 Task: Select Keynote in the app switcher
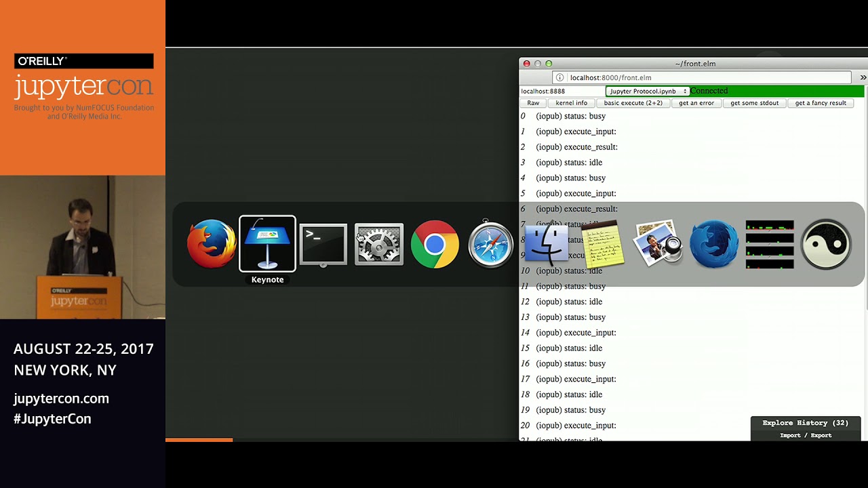267,243
